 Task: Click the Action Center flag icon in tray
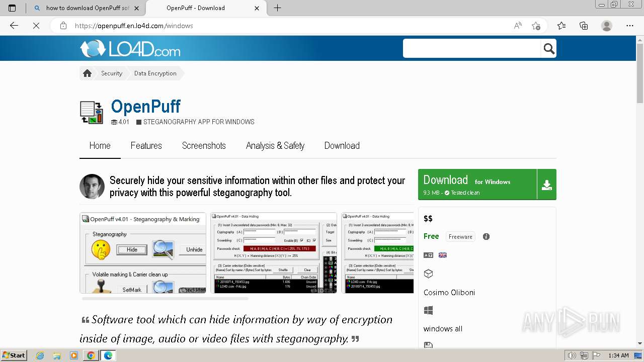point(596,355)
